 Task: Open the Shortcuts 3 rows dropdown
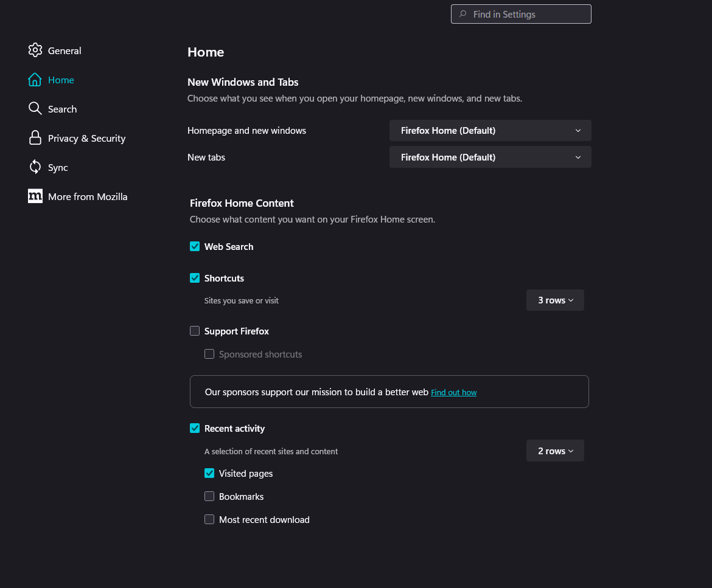point(555,300)
